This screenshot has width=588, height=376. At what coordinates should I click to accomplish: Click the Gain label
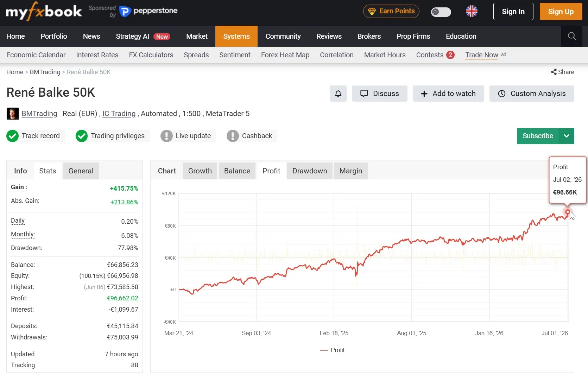(19, 187)
